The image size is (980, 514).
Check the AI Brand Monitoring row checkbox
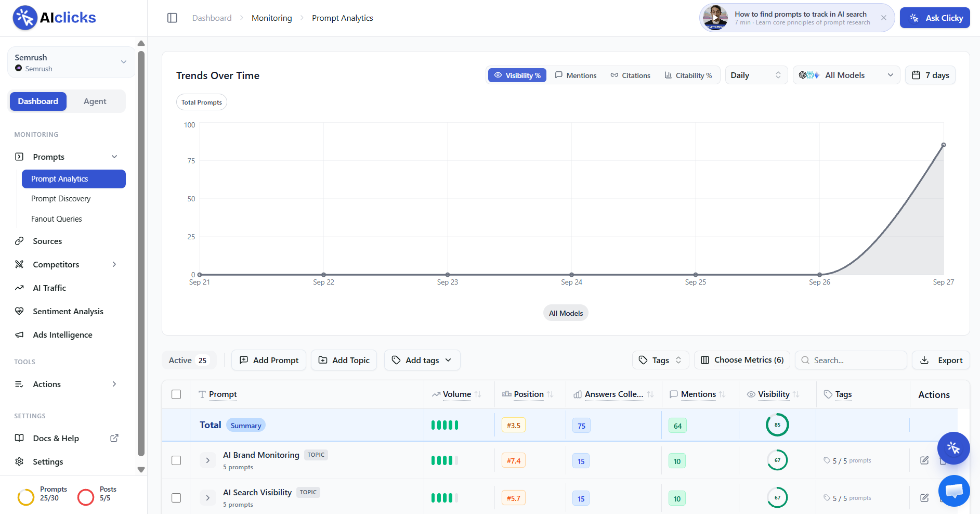(x=176, y=460)
